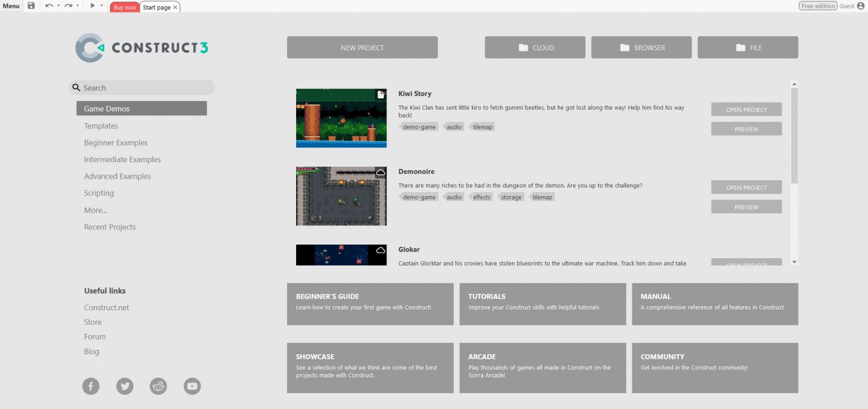Open project from Cloud
This screenshot has width=868, height=409.
535,47
